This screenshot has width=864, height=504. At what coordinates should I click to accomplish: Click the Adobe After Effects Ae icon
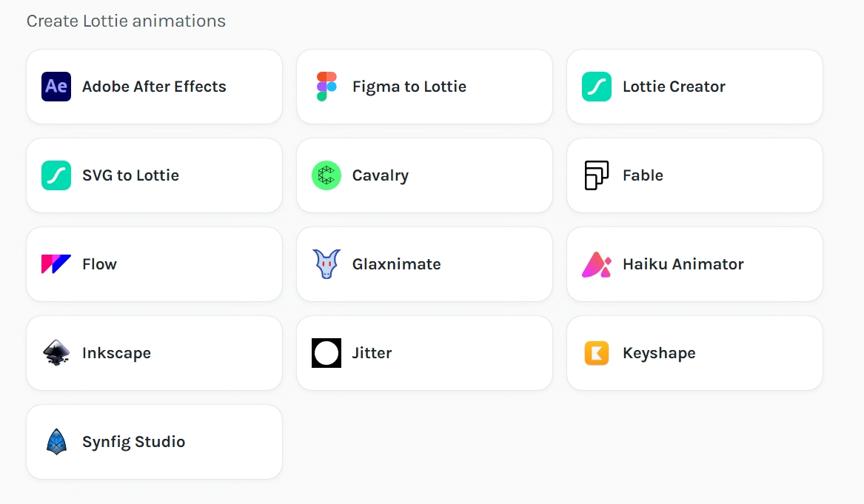click(56, 87)
